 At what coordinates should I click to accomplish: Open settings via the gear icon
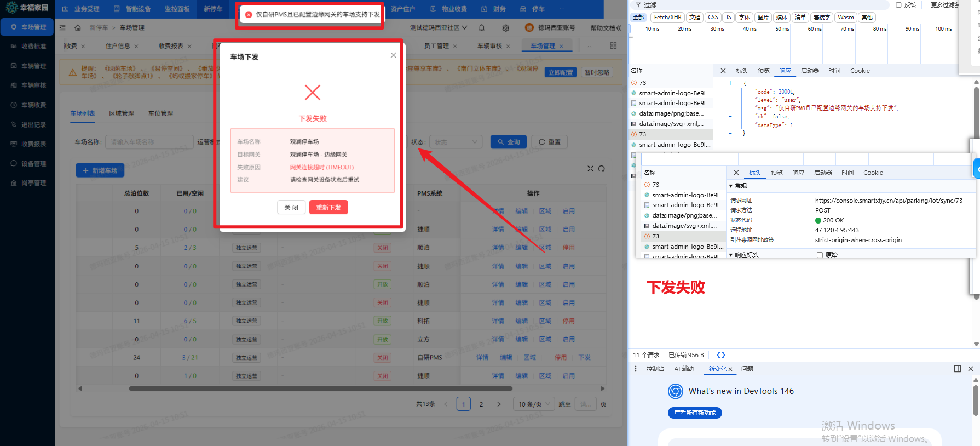pyautogui.click(x=505, y=28)
